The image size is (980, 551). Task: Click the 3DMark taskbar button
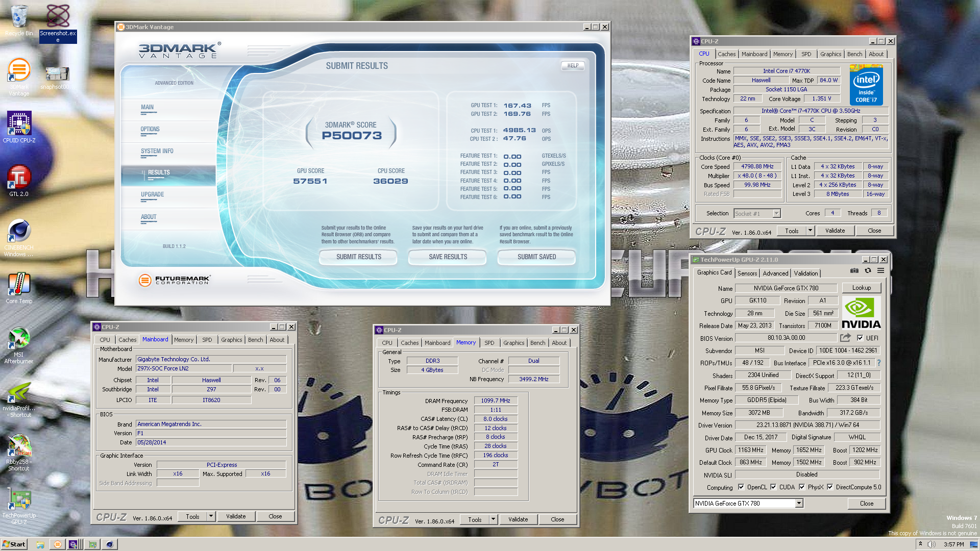coord(58,544)
